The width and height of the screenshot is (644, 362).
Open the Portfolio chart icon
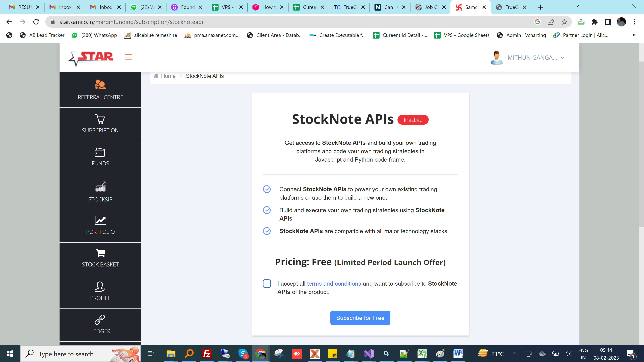pyautogui.click(x=100, y=220)
